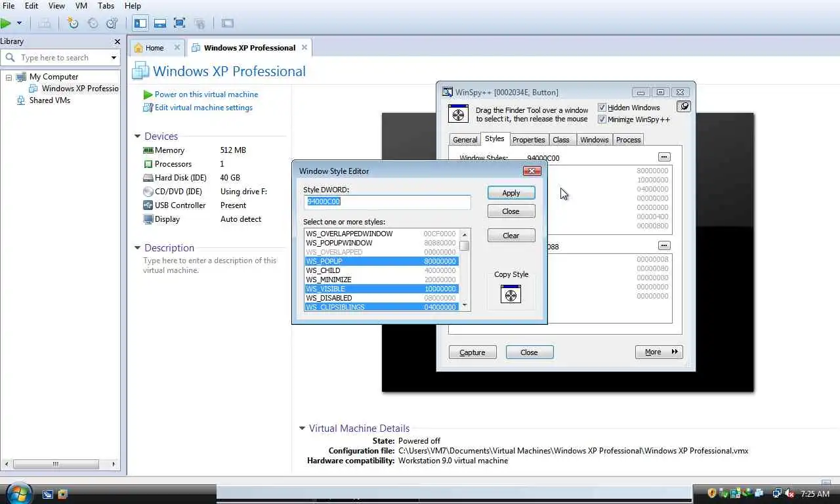Viewport: 840px width, 504px height.
Task: Open the Library search dropdown arrow
Action: [114, 58]
